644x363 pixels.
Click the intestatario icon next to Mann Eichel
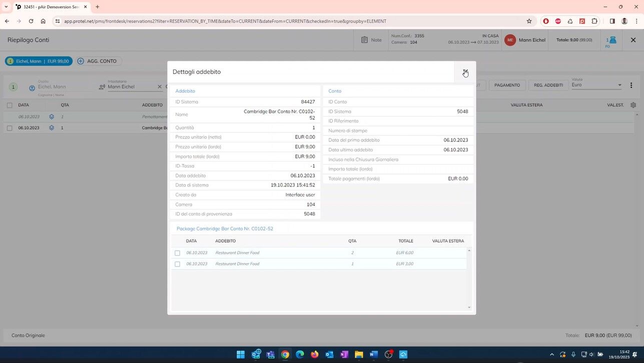pos(102,86)
